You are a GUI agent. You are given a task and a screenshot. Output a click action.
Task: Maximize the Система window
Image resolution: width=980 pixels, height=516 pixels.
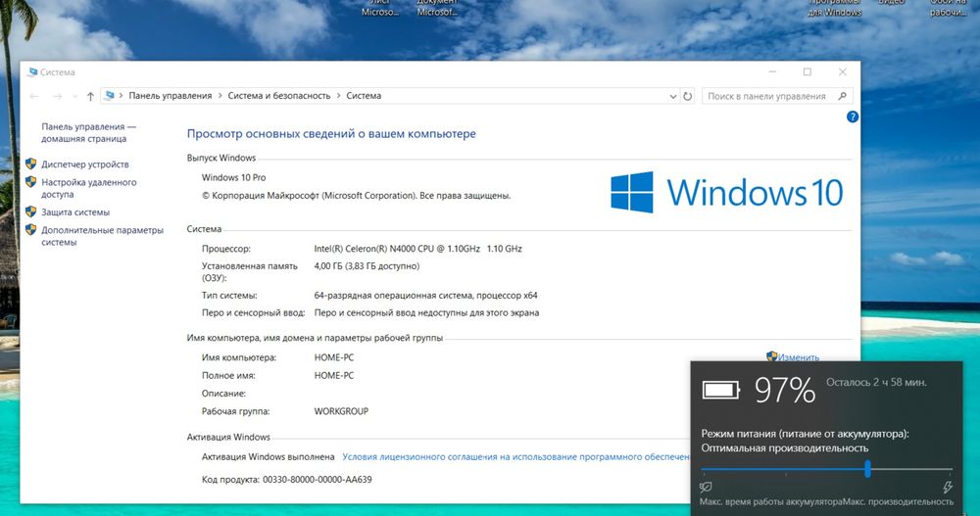[808, 72]
